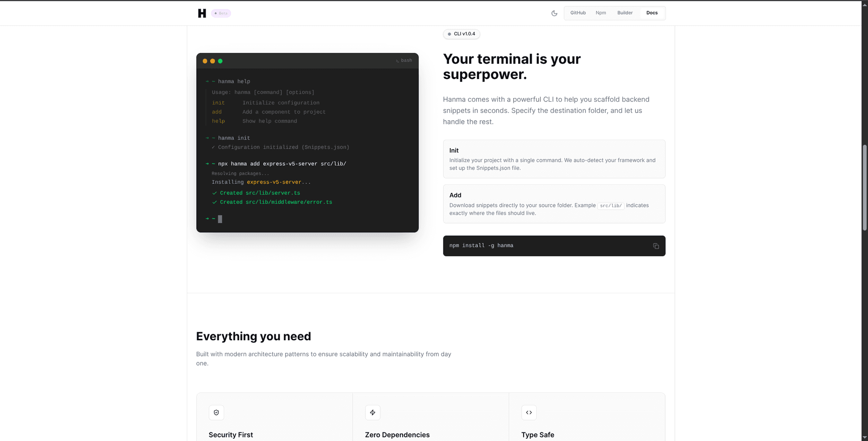Click the green terminal window dot
Screen dimensions: 868x441
click(220, 61)
